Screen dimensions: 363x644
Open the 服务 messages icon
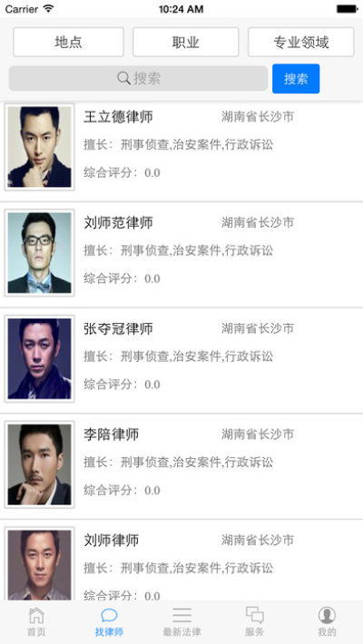click(254, 615)
